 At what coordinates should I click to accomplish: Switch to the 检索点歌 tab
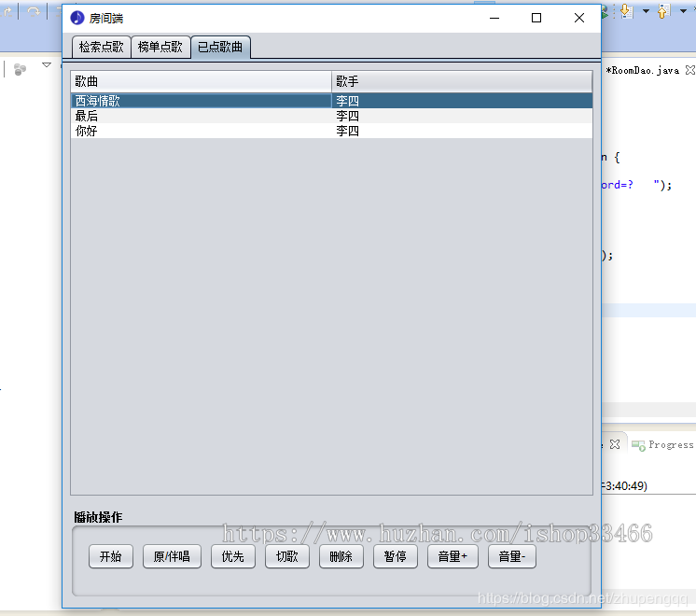tap(101, 47)
